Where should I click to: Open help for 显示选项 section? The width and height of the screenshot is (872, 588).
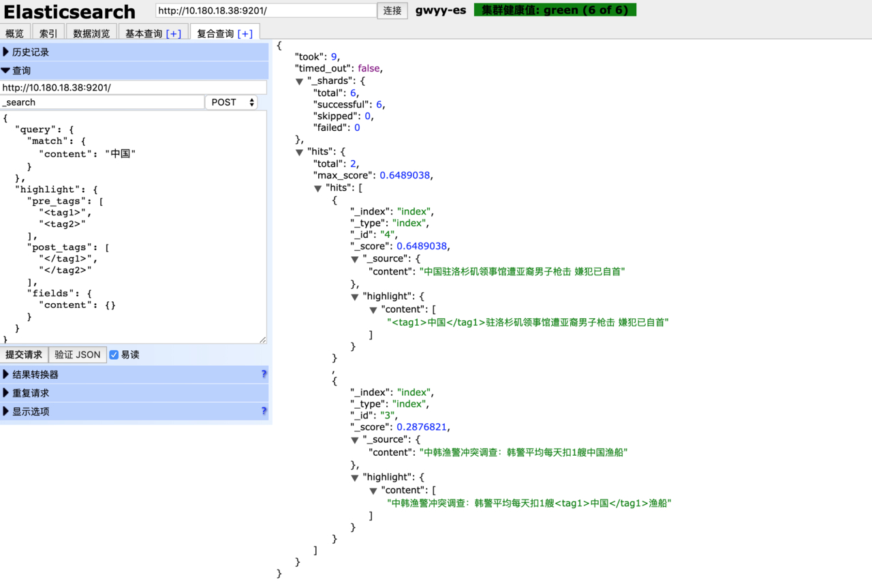tap(264, 411)
